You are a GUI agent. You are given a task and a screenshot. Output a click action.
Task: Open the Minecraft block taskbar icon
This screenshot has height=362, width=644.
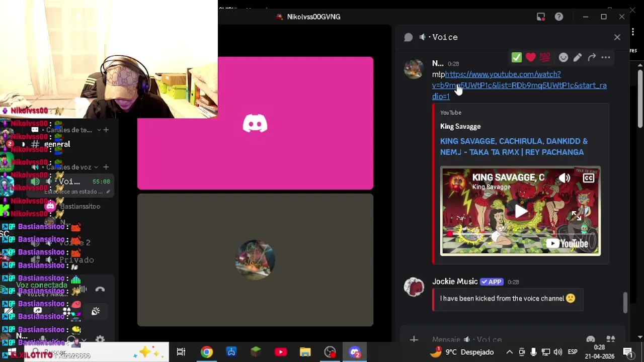(256, 352)
